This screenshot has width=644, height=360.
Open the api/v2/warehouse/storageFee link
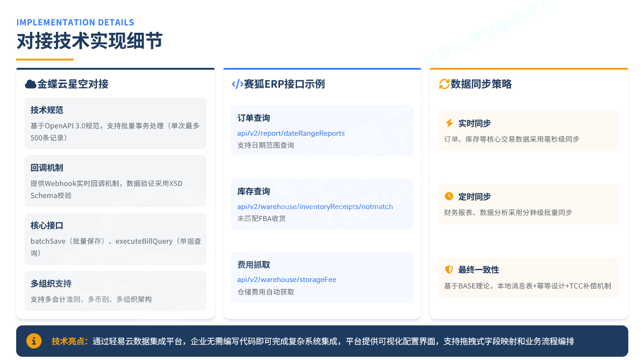coord(287,280)
